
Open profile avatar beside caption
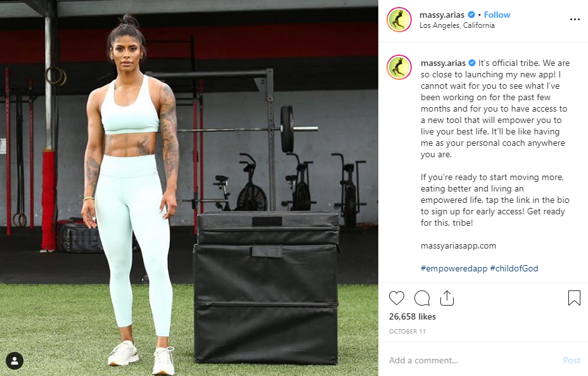coord(399,67)
